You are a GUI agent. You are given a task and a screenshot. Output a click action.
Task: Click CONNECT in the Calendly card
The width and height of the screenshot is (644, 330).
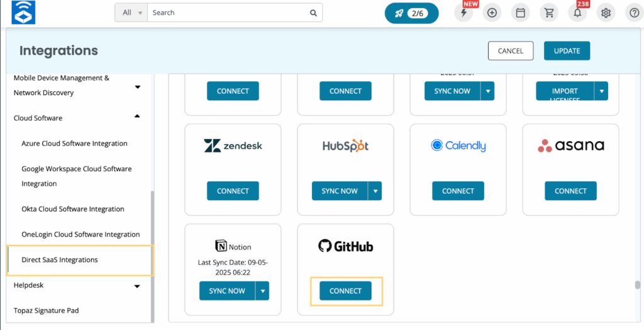coord(458,191)
